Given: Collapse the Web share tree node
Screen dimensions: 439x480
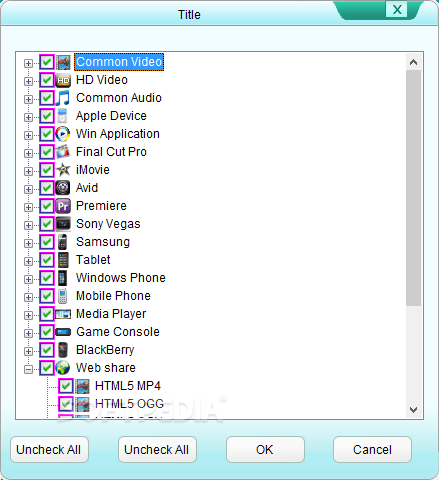Looking at the screenshot, I should pyautogui.click(x=28, y=369).
